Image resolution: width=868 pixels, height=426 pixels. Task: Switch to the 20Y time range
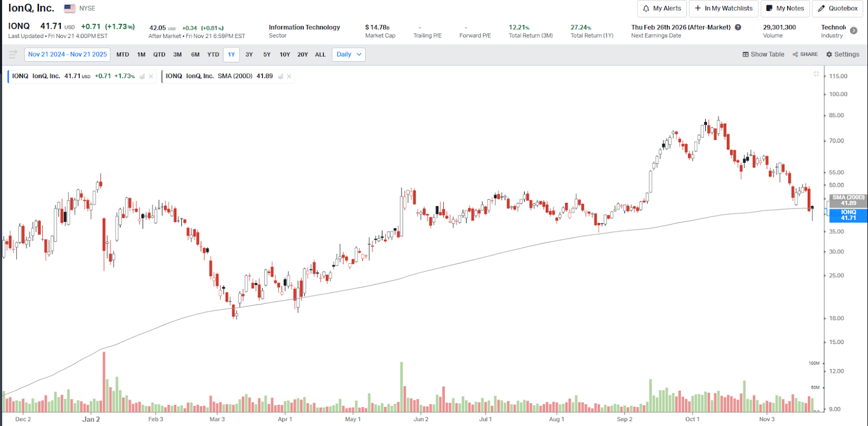[x=303, y=54]
